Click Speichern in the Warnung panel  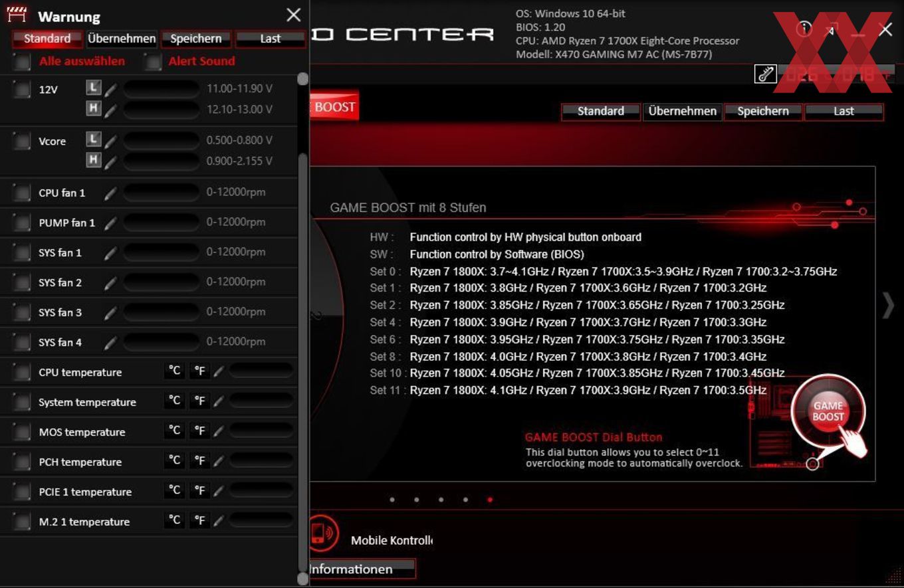click(196, 39)
